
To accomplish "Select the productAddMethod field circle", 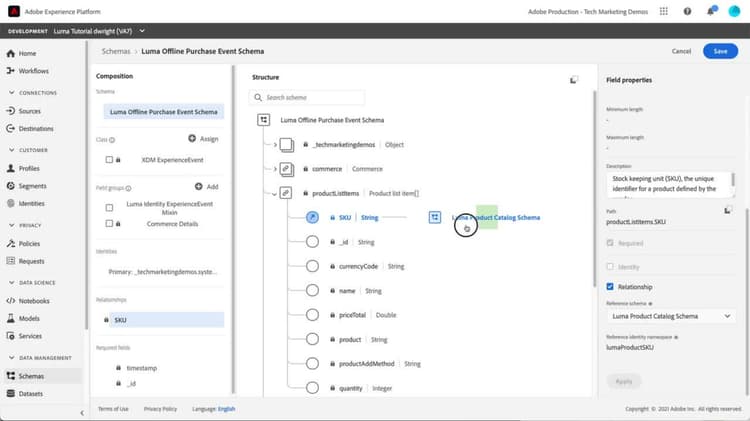I will (x=312, y=364).
